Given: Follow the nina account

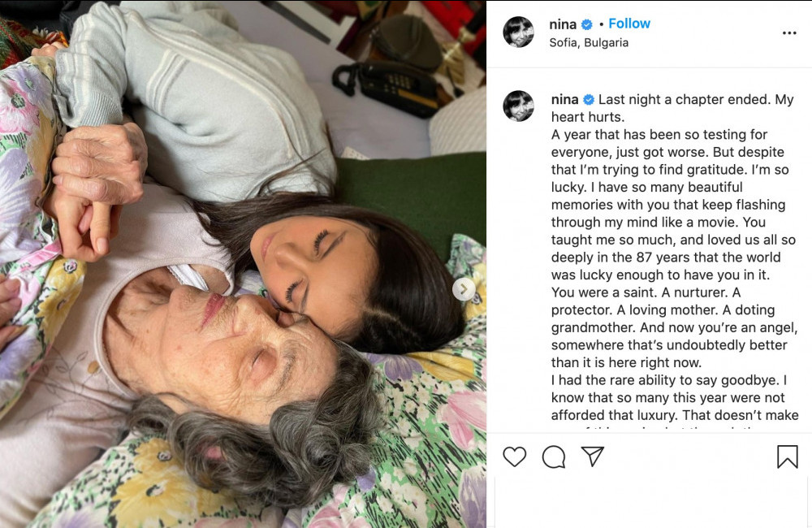Looking at the screenshot, I should pyautogui.click(x=629, y=24).
